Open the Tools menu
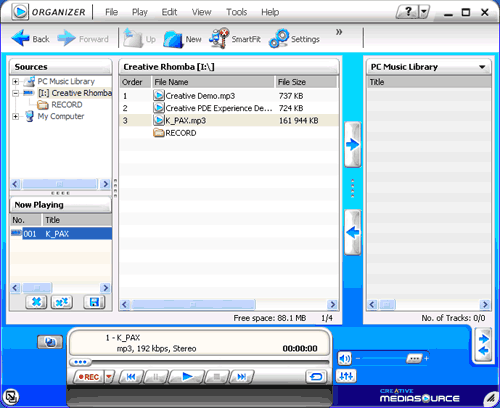This screenshot has width=500, height=408. (236, 12)
